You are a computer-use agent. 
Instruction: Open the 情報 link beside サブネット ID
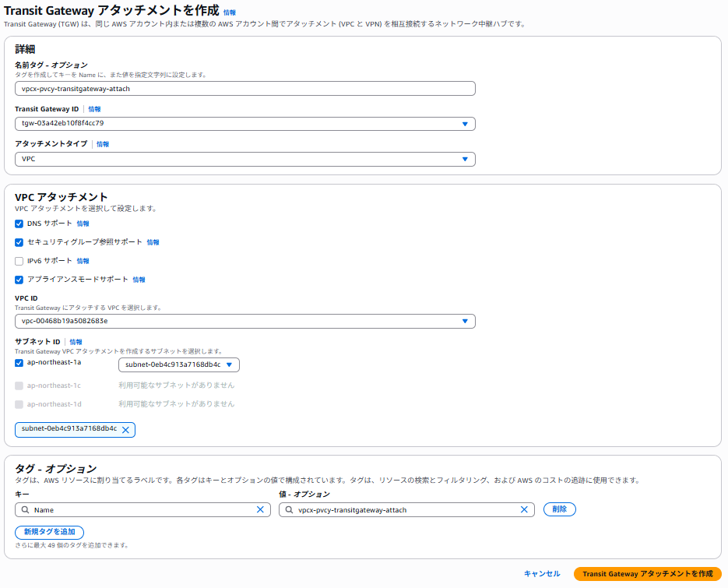pos(76,342)
